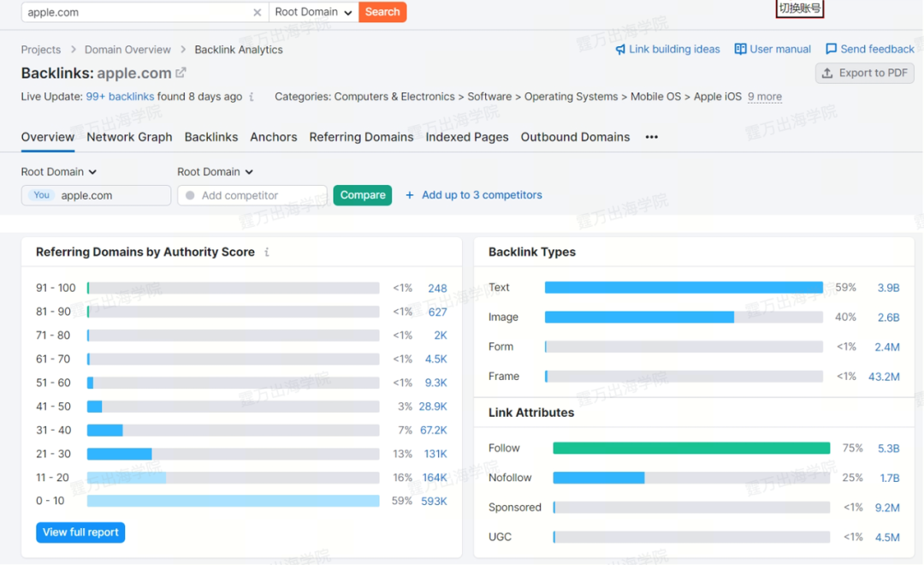Click 99+ backlinks link
Image resolution: width=924 pixels, height=565 pixels.
point(120,97)
